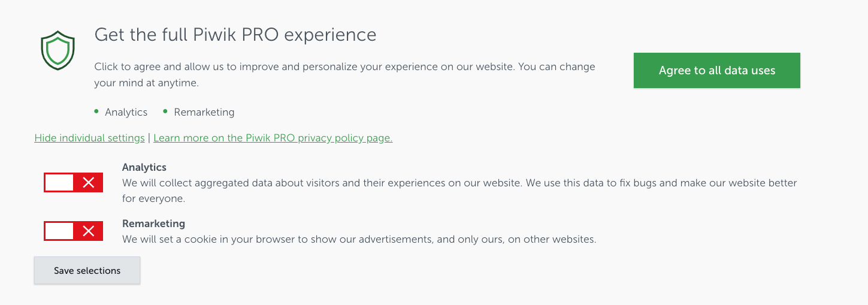Click the red X on Analytics toggle

[89, 183]
